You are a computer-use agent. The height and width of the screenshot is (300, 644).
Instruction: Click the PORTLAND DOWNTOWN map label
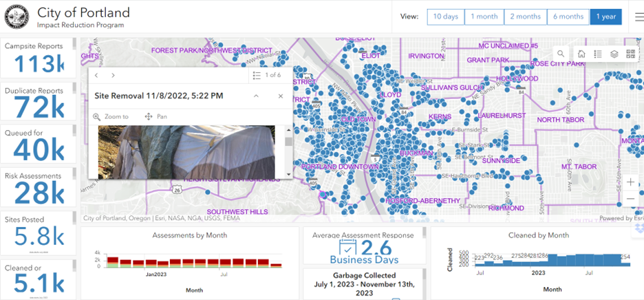pyautogui.click(x=340, y=167)
